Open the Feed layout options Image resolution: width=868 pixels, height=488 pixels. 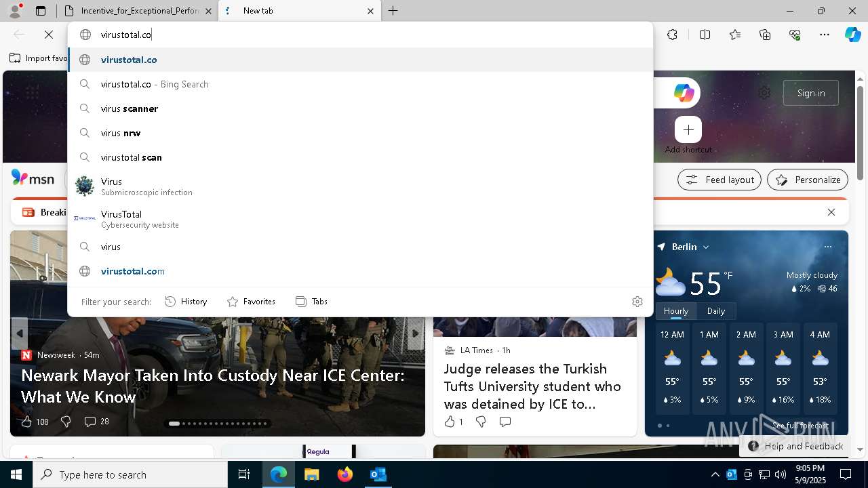(x=719, y=180)
